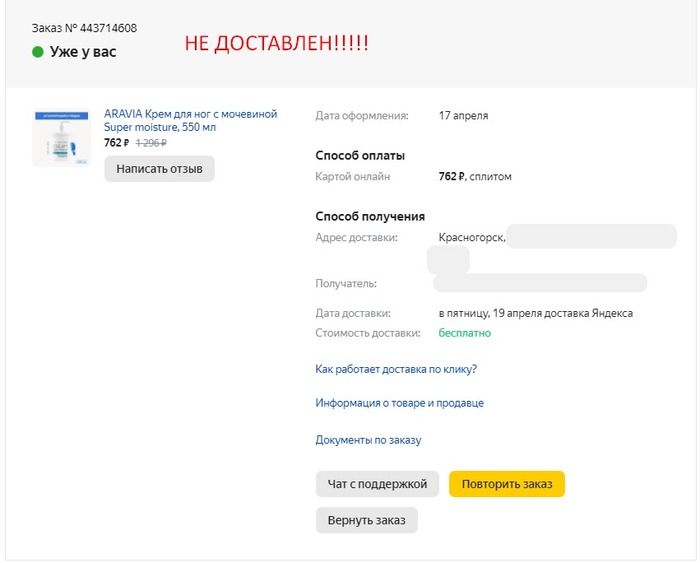Click the 'Красногорск,' delivery address text

[x=472, y=238]
